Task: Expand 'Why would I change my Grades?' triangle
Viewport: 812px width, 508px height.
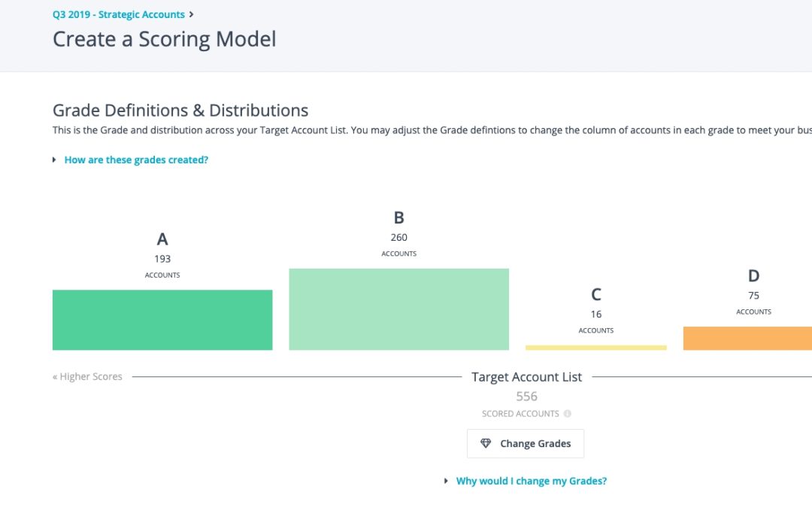Action: [446, 481]
